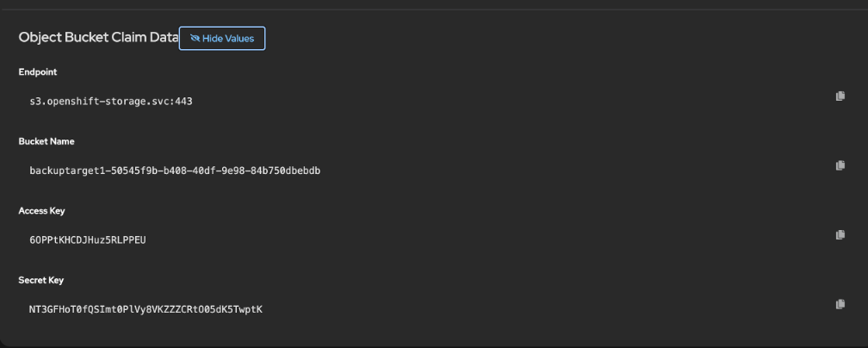Click the Endpoint field label
Screen dimensions: 868x348
[38, 72]
